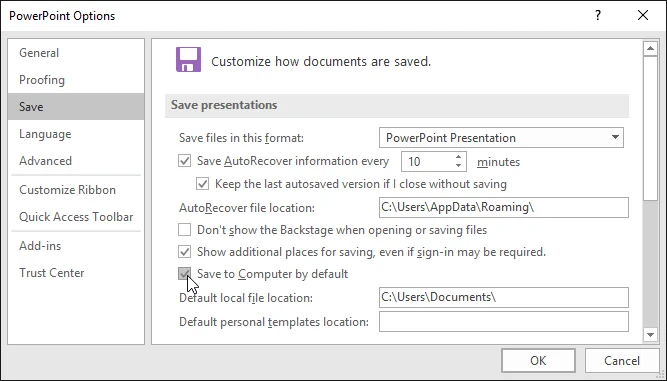Image resolution: width=667 pixels, height=381 pixels.
Task: Click the Save presentations section header
Action: coord(396,105)
